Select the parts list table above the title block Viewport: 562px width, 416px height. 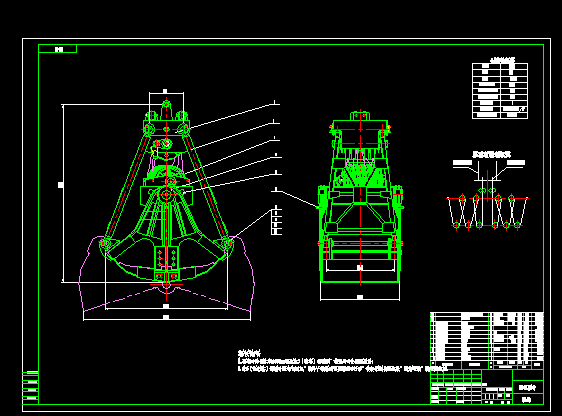(x=487, y=341)
